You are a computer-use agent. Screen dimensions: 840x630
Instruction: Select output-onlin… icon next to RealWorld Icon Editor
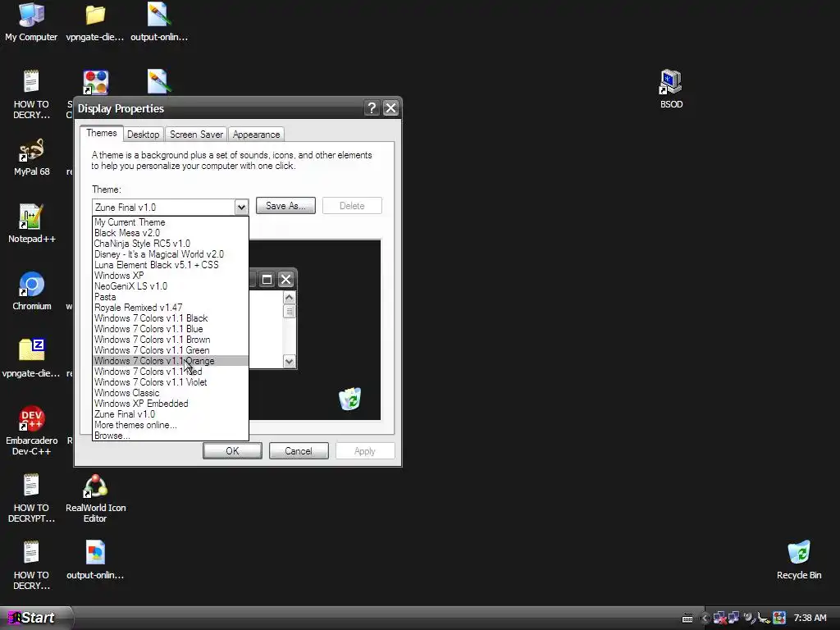pos(95,559)
